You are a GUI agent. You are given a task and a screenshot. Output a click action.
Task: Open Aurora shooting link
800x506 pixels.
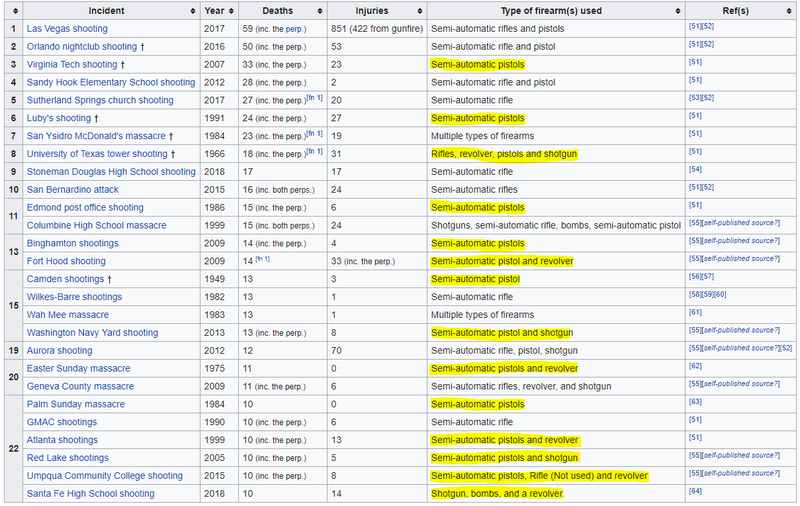click(x=59, y=350)
